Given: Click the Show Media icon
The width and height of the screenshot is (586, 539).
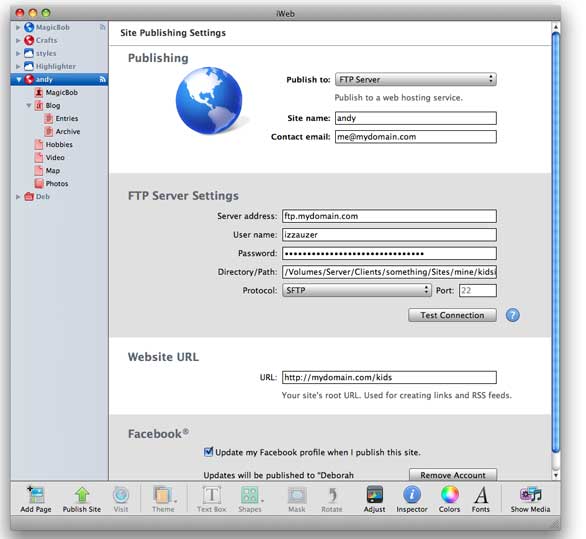Looking at the screenshot, I should [x=530, y=495].
